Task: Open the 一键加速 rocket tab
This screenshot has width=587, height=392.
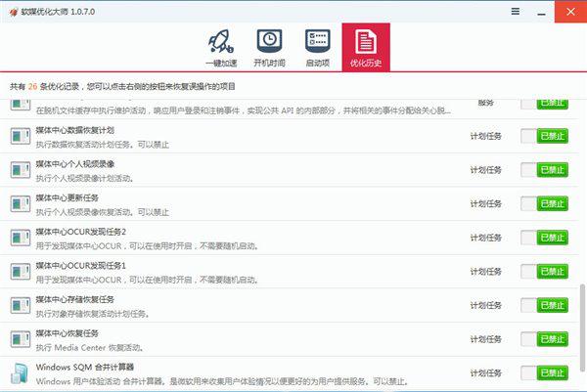Action: 220,48
